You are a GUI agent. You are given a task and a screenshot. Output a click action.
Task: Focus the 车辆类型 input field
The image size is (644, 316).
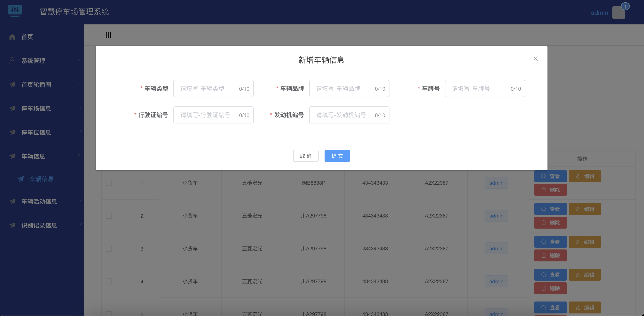tap(214, 89)
